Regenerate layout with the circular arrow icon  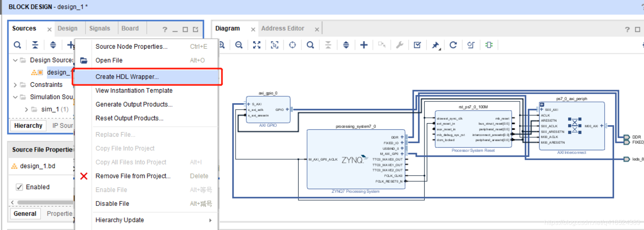[453, 45]
